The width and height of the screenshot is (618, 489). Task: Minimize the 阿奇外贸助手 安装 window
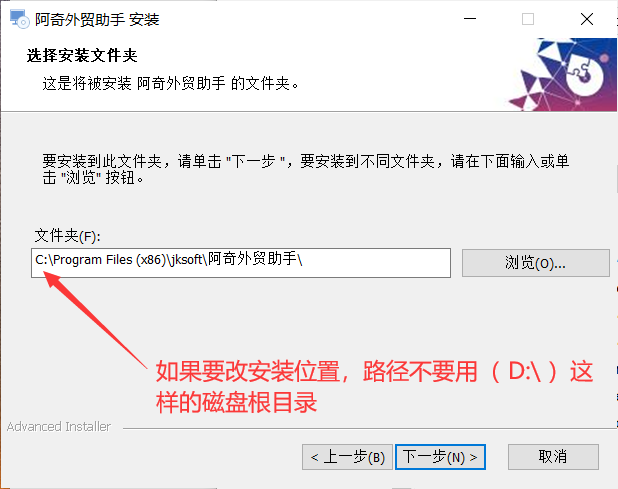tap(470, 19)
